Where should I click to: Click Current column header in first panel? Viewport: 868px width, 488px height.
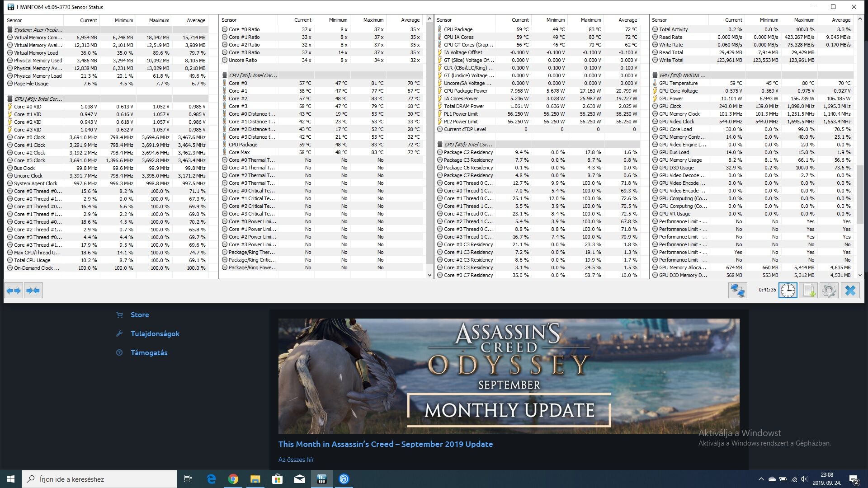coord(82,20)
